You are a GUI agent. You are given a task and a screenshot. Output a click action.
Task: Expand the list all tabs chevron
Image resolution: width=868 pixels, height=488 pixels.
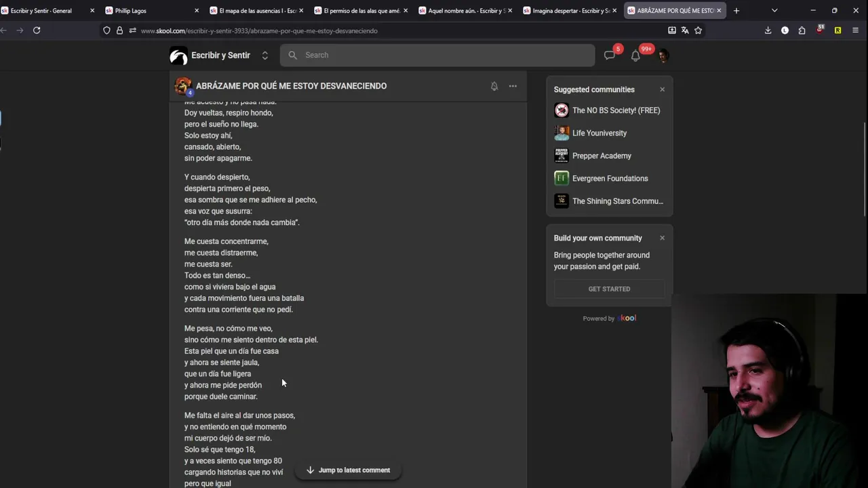pos(774,11)
